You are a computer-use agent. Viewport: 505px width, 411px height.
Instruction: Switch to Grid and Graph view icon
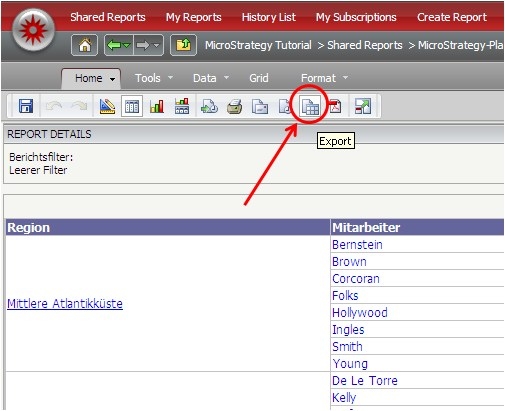tap(182, 106)
